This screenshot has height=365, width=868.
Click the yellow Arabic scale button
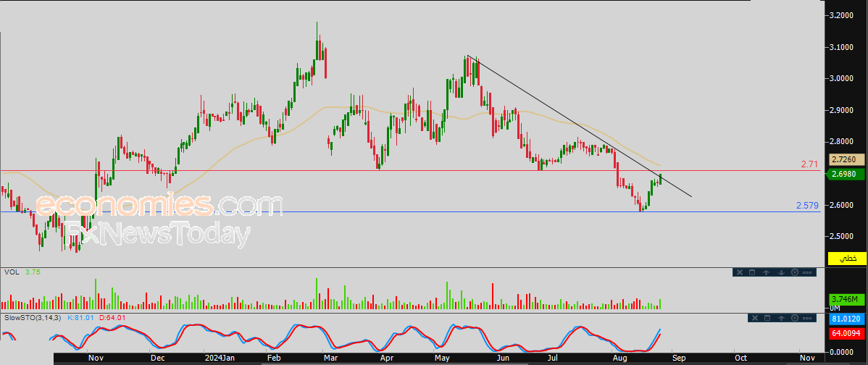pyautogui.click(x=847, y=259)
